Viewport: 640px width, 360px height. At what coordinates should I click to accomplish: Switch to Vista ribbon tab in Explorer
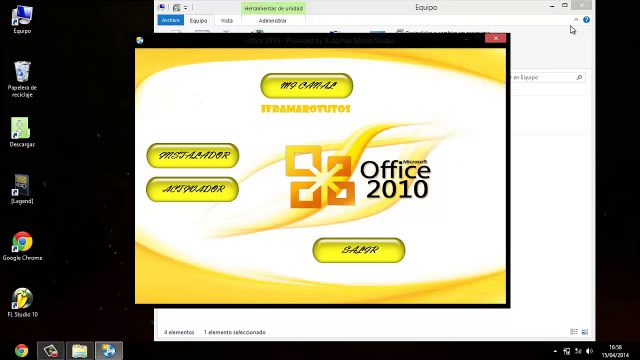tap(227, 20)
